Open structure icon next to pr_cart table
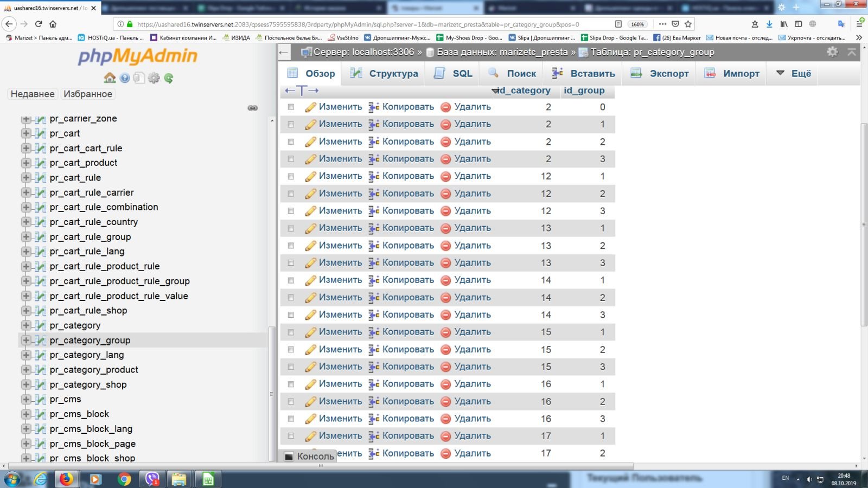868x488 pixels. click(x=41, y=133)
